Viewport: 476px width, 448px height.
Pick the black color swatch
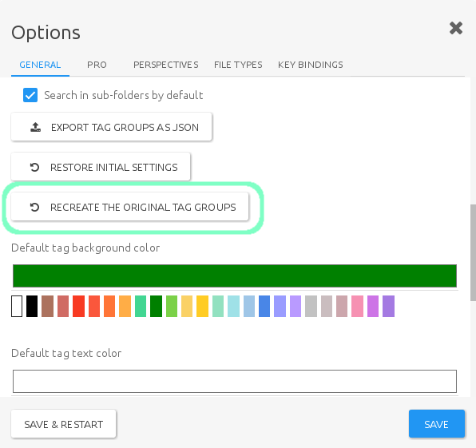click(x=32, y=307)
